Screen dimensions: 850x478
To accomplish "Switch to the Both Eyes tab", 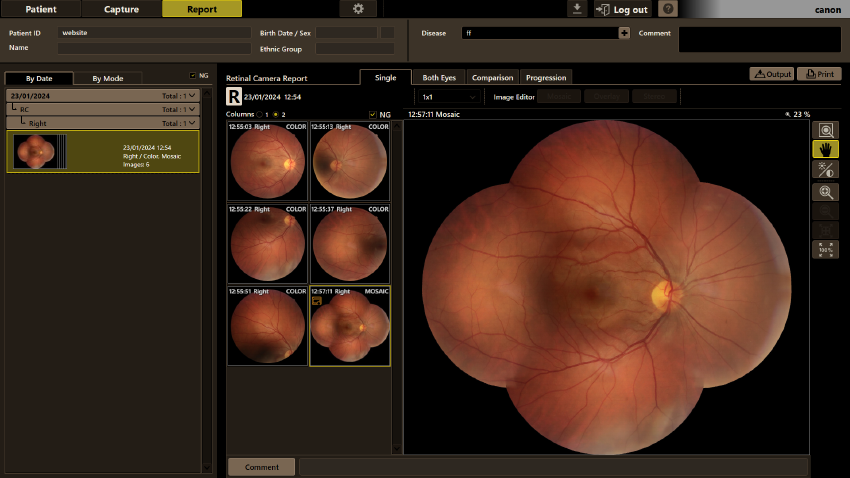I will point(439,77).
